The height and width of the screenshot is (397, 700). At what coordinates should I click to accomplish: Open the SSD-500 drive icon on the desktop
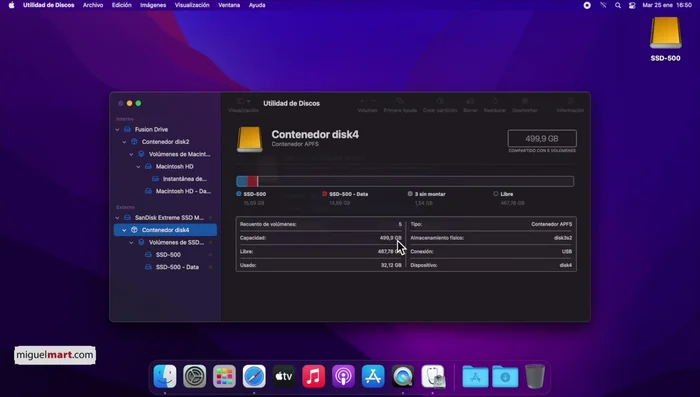(x=665, y=33)
